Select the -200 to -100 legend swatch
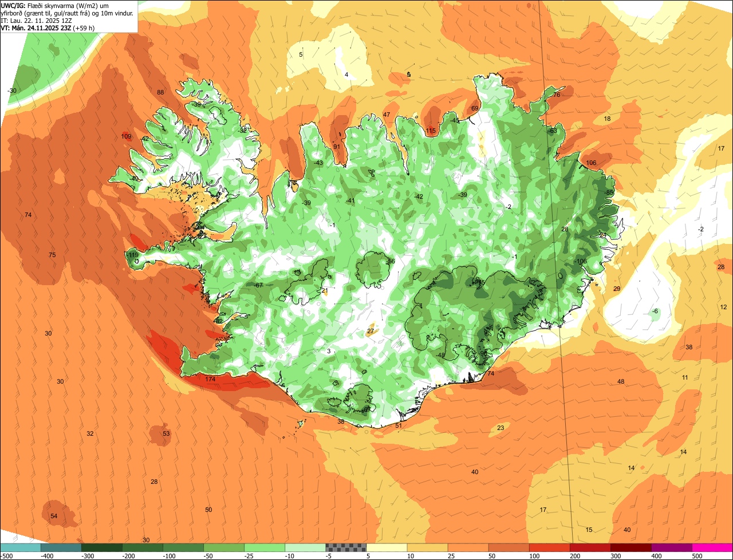 coord(143,547)
